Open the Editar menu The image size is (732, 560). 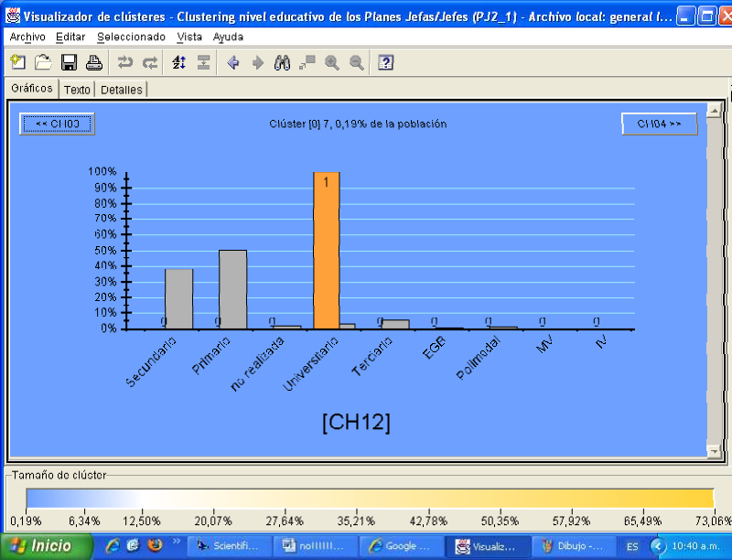(70, 37)
